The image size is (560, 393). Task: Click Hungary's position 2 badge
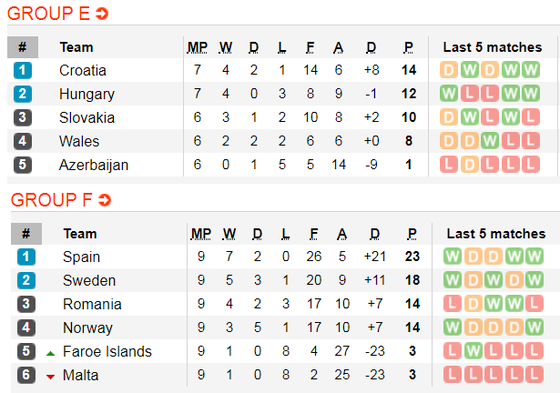22,94
